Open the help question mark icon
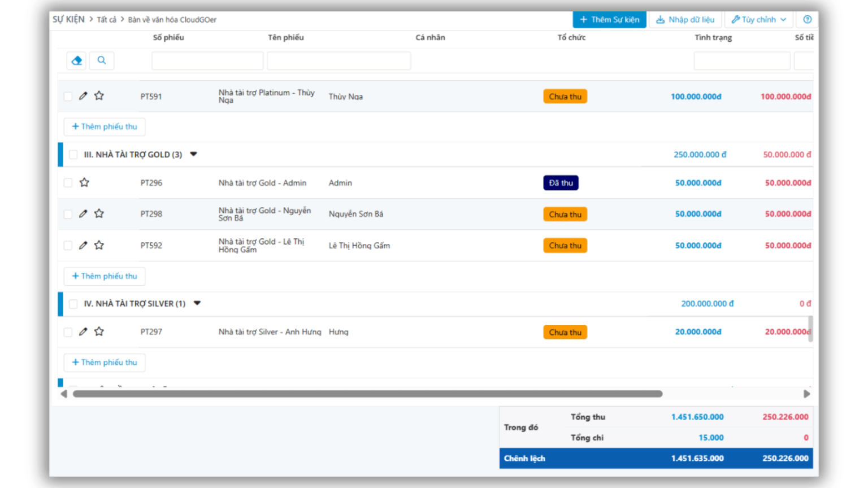The height and width of the screenshot is (488, 868). point(807,19)
